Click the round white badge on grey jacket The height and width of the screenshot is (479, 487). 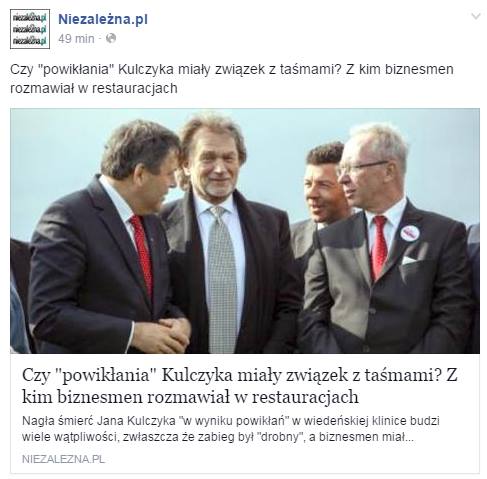(x=410, y=233)
